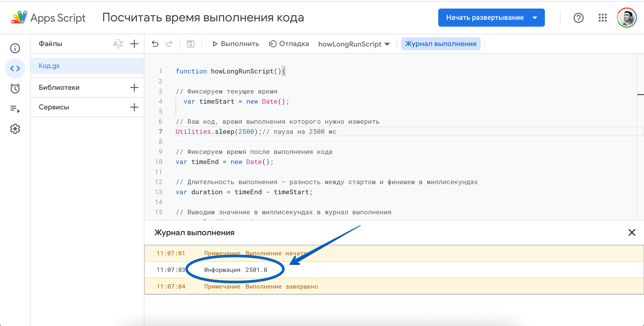
Task: Open the project Overview info icon
Action: (15, 48)
